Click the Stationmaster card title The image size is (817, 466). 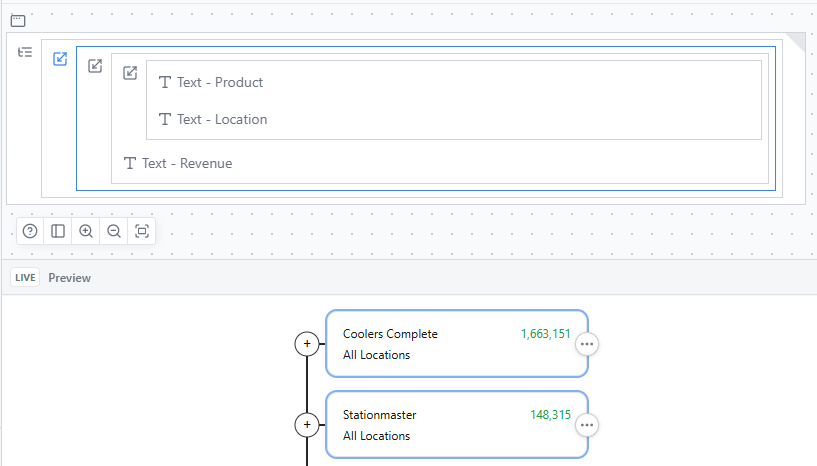pyautogui.click(x=379, y=415)
